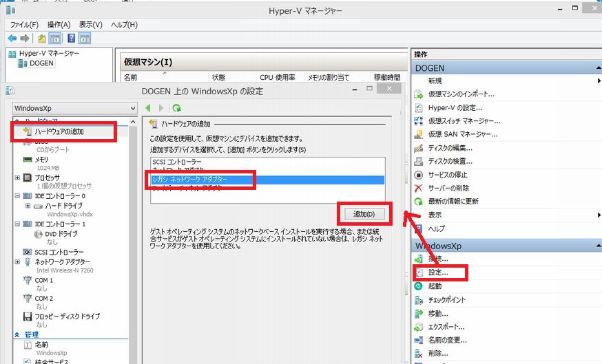Expand the プロセッサ tree node
This screenshot has width=602, height=364.
17,177
